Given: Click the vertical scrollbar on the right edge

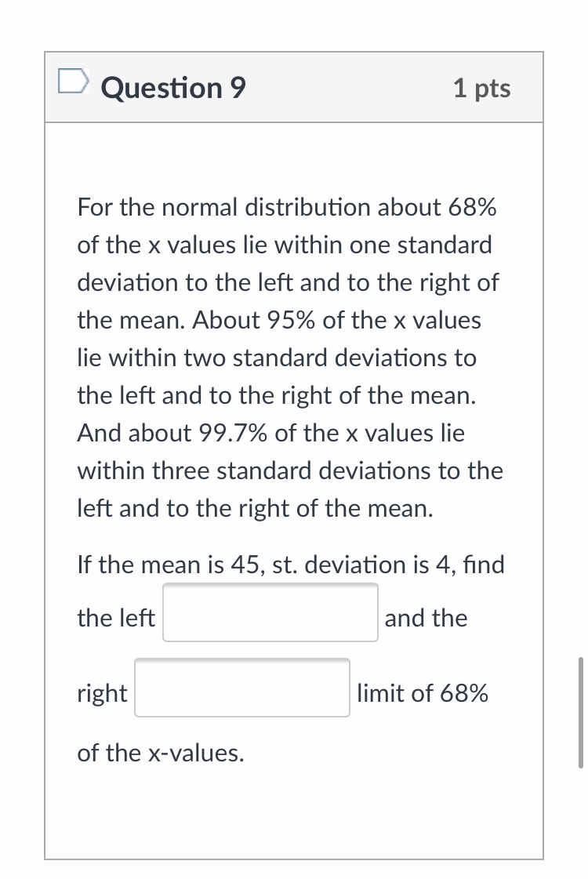Looking at the screenshot, I should (580, 712).
